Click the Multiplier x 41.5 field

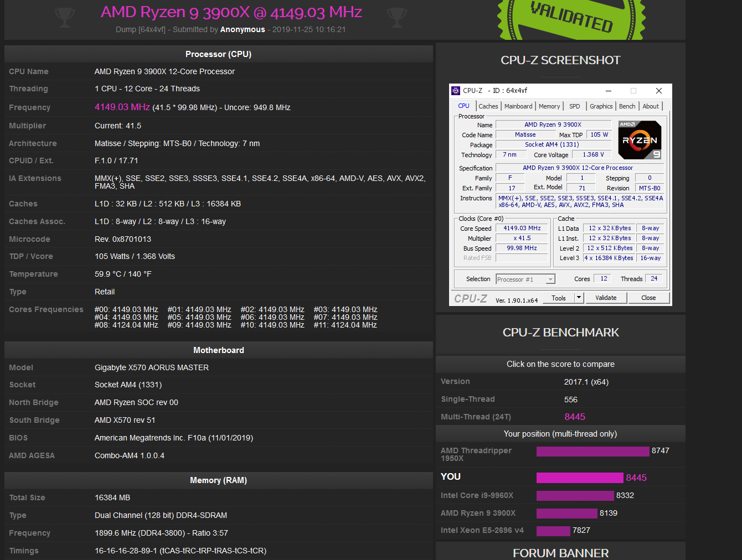(x=522, y=238)
